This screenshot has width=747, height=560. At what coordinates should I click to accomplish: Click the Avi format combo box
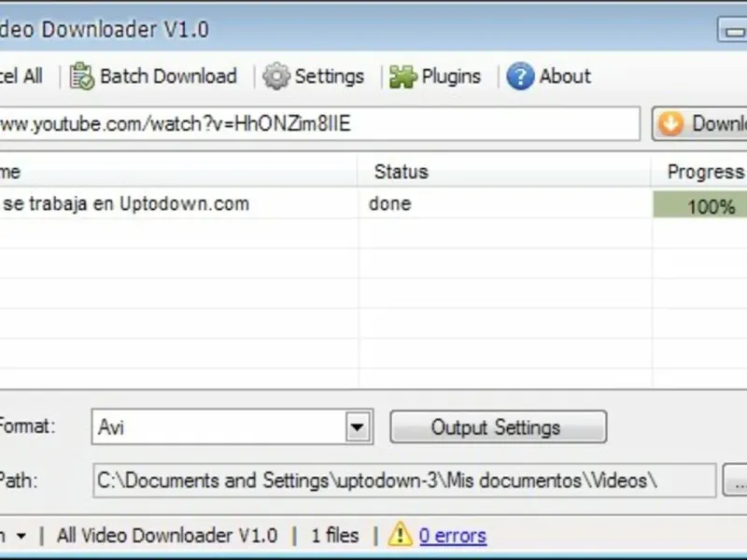click(233, 427)
